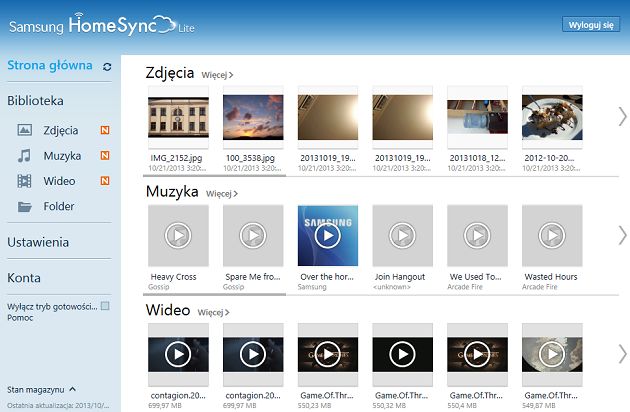Image resolution: width=630 pixels, height=412 pixels.
Task: Click the Zdjęcia row horizontal scrollbar
Action: tap(214, 176)
